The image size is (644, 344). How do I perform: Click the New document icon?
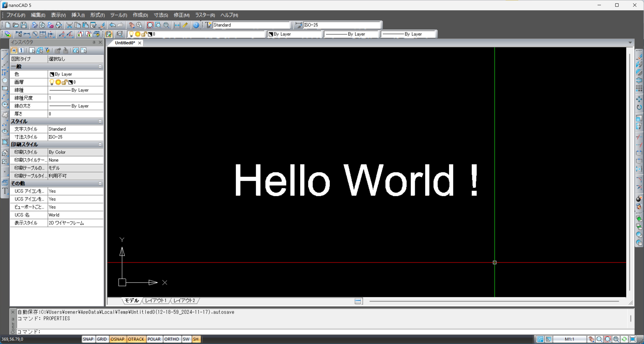point(8,25)
